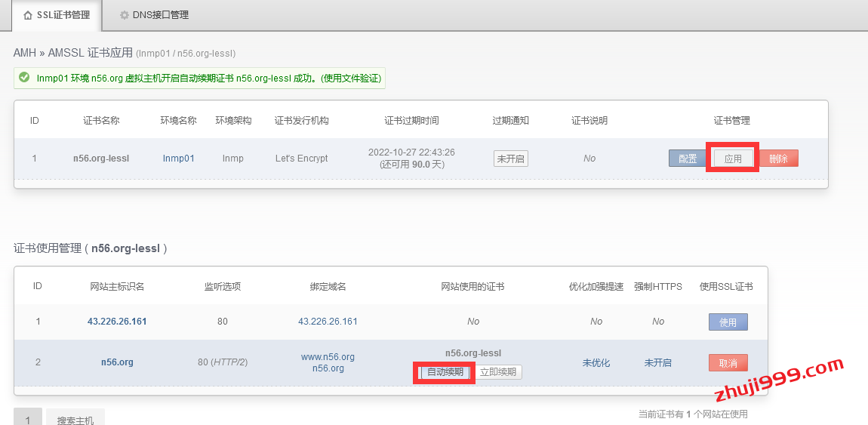Toggle the 未开启 expiry notification button
The width and height of the screenshot is (868, 425).
click(x=510, y=159)
